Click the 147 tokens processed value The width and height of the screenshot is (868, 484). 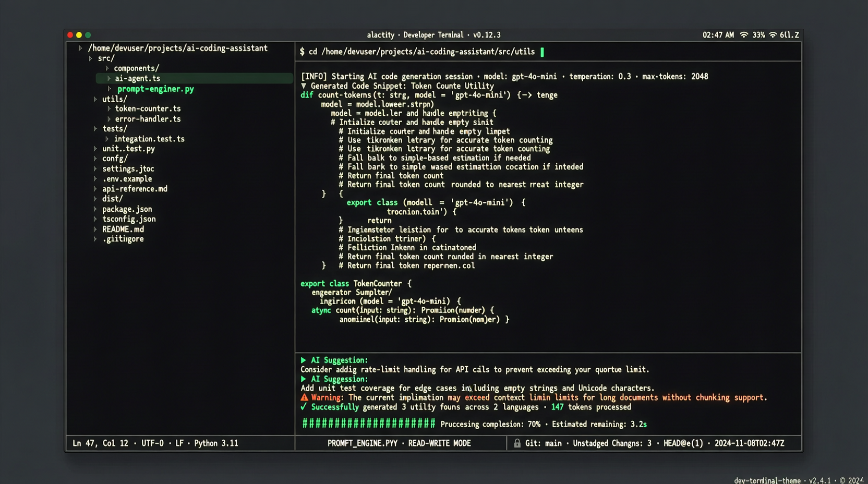591,407
